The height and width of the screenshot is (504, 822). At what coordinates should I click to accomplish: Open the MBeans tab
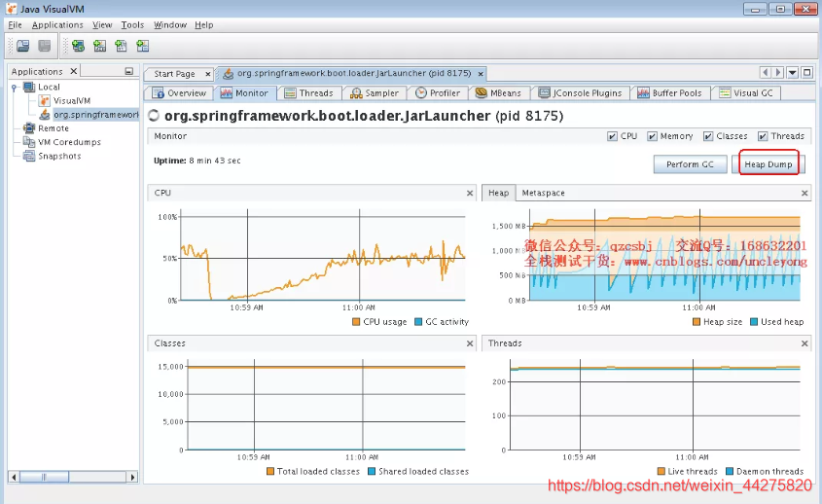click(x=498, y=93)
